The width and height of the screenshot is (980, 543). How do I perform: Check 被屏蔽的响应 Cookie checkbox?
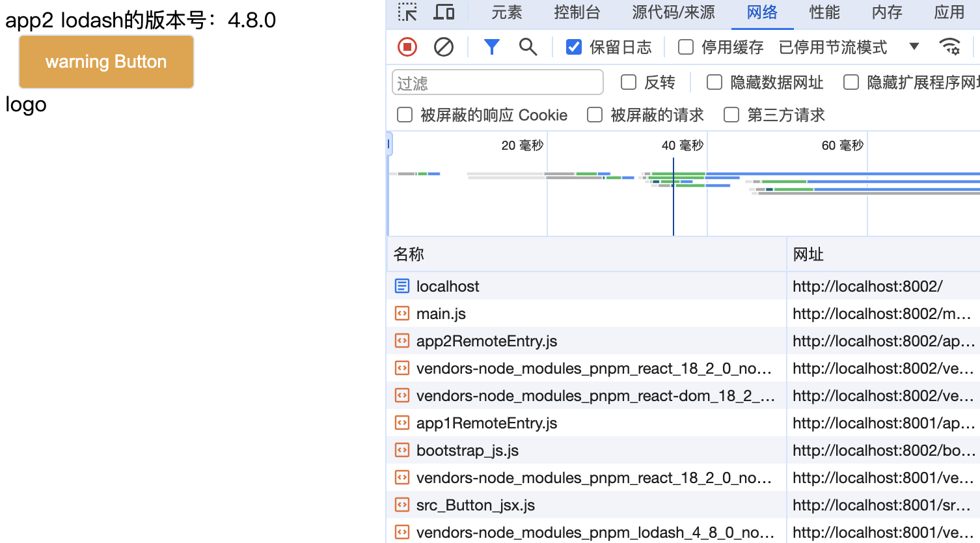(x=405, y=115)
